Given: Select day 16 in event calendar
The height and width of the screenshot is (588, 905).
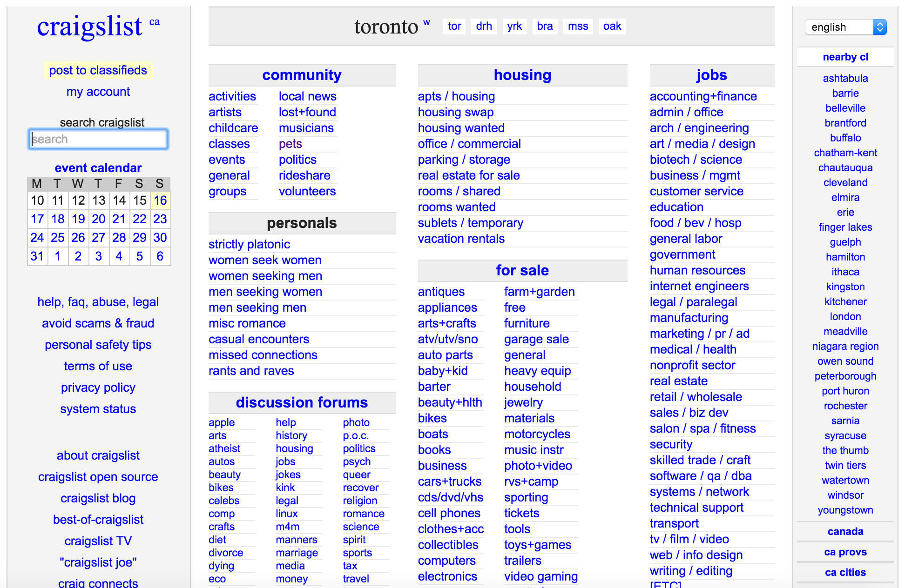Looking at the screenshot, I should coord(160,200).
